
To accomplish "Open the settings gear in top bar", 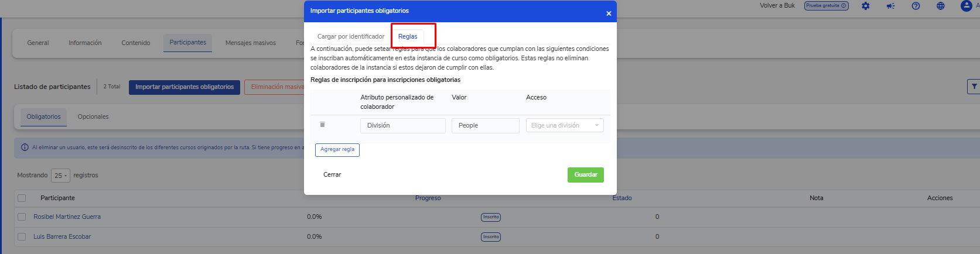I will 865,6.
